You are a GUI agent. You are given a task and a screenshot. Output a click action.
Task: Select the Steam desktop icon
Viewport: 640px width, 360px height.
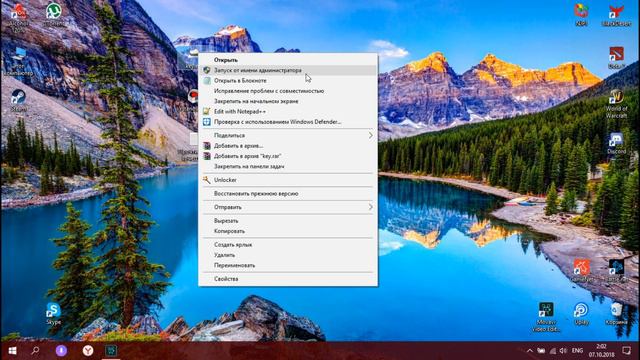(18, 100)
